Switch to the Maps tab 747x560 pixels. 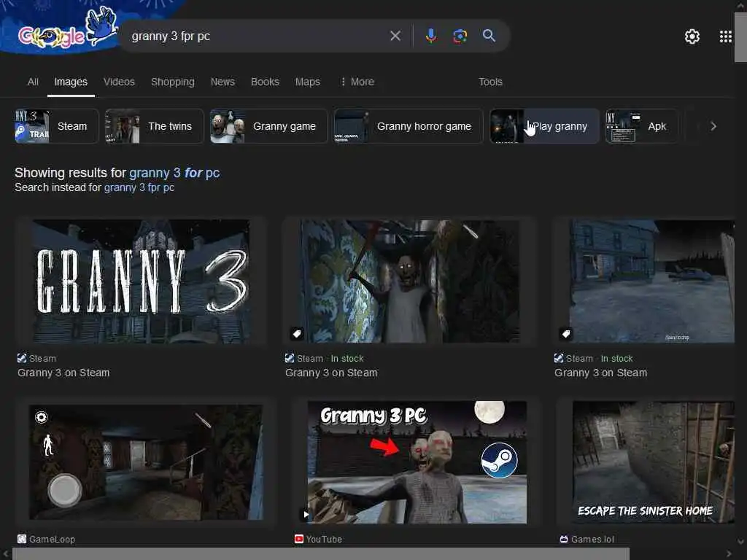click(x=307, y=82)
